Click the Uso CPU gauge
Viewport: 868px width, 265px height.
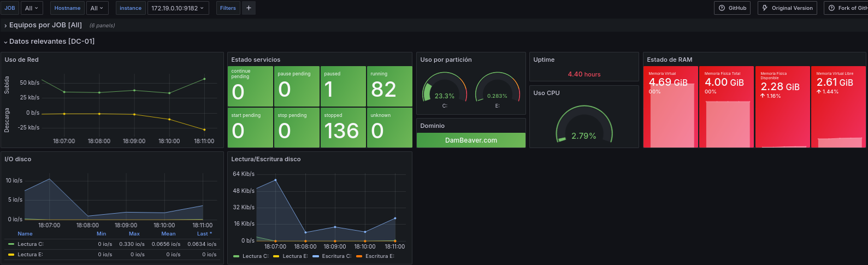tap(584, 124)
